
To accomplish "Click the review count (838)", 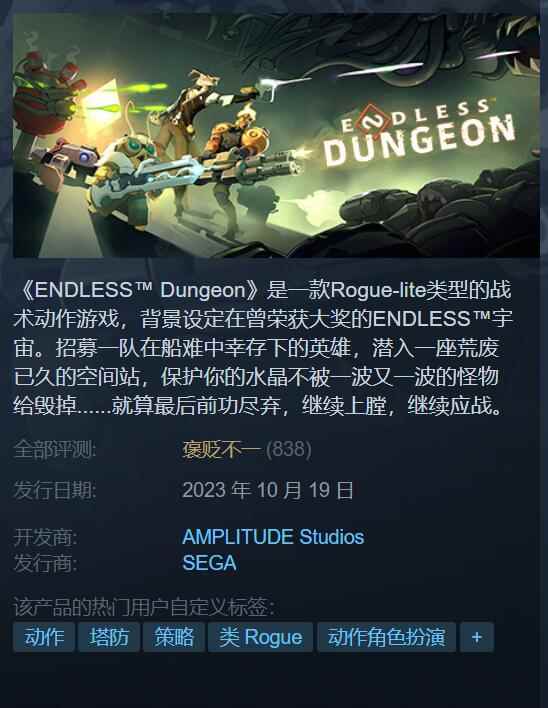I will click(288, 450).
